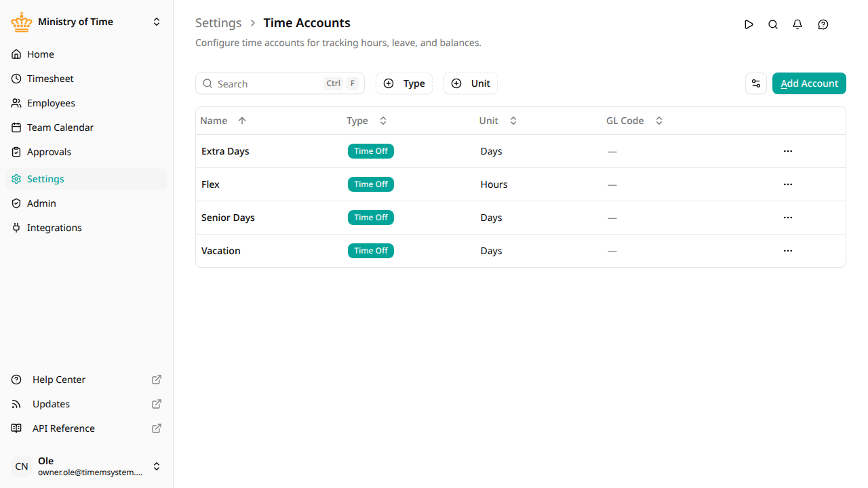Open the help chat bubble icon
Screen dimensions: 868x488
(x=823, y=24)
